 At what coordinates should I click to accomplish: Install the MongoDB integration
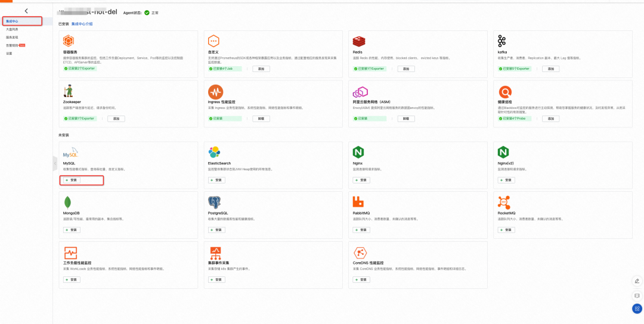click(x=72, y=230)
